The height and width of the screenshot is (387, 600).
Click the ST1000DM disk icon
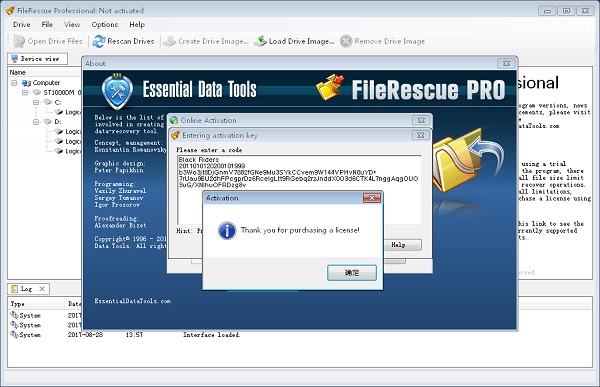[37, 92]
